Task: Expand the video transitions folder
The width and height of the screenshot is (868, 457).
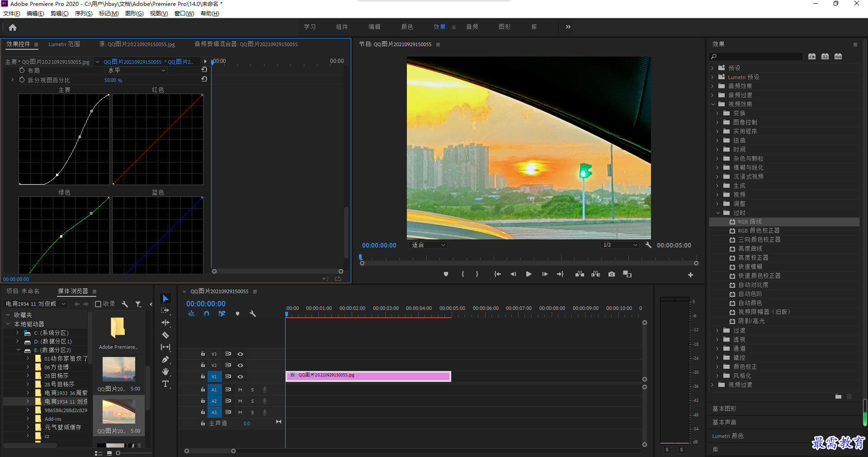Action: pyautogui.click(x=713, y=385)
